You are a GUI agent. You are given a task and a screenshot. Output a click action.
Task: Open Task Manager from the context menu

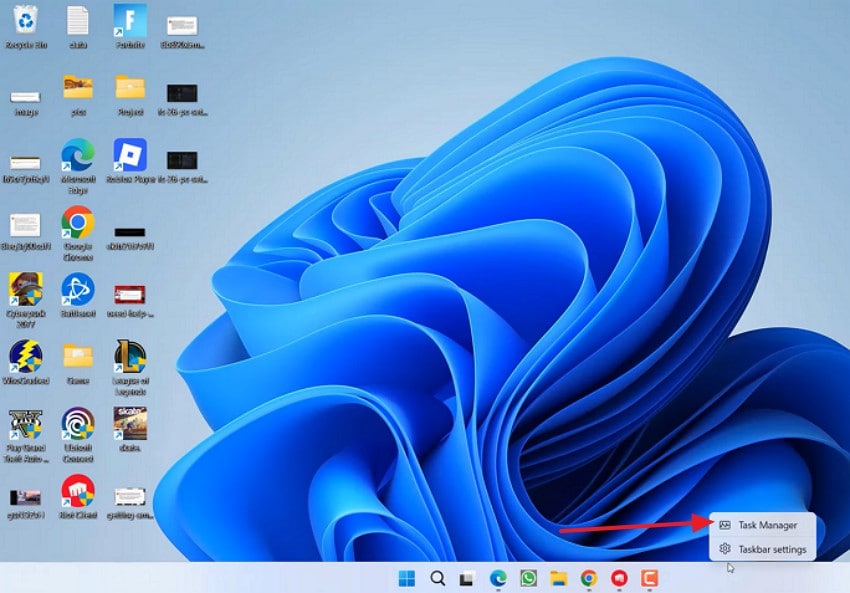[766, 525]
